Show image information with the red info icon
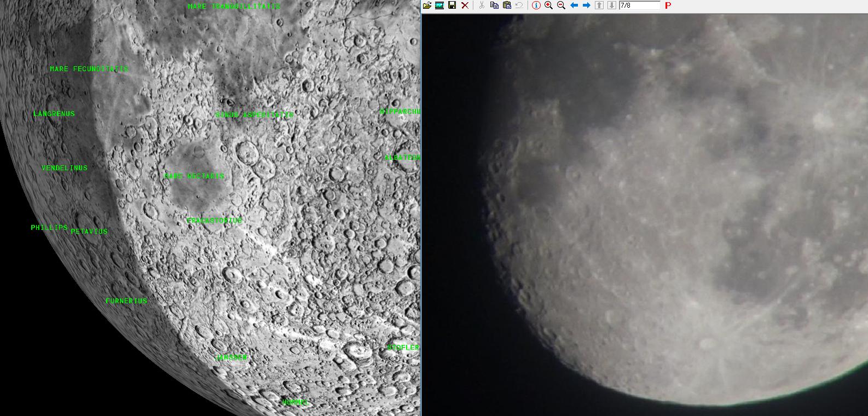 click(x=536, y=5)
